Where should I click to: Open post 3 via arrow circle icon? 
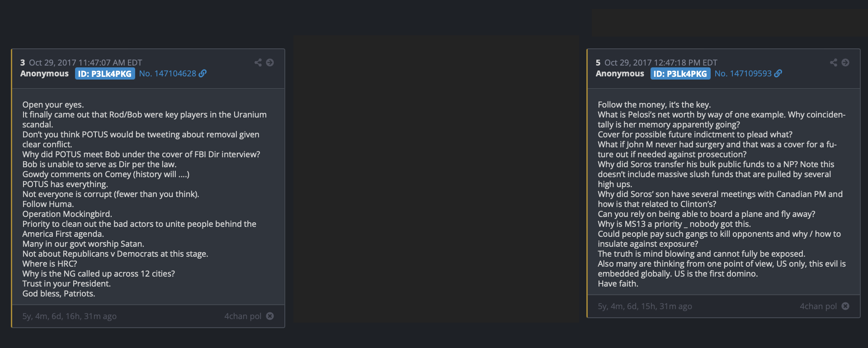pos(270,62)
